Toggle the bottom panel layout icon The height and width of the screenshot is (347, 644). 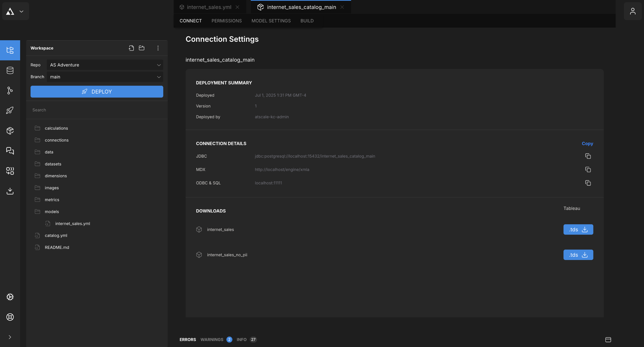tap(608, 340)
